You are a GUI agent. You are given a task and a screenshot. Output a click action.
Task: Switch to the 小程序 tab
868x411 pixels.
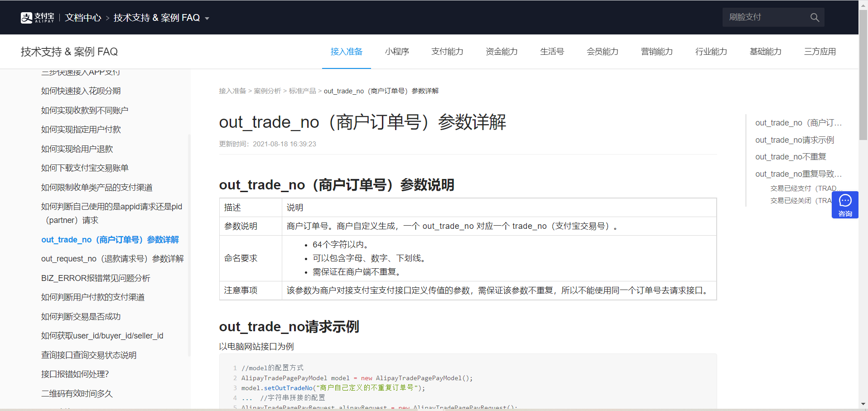coord(397,52)
